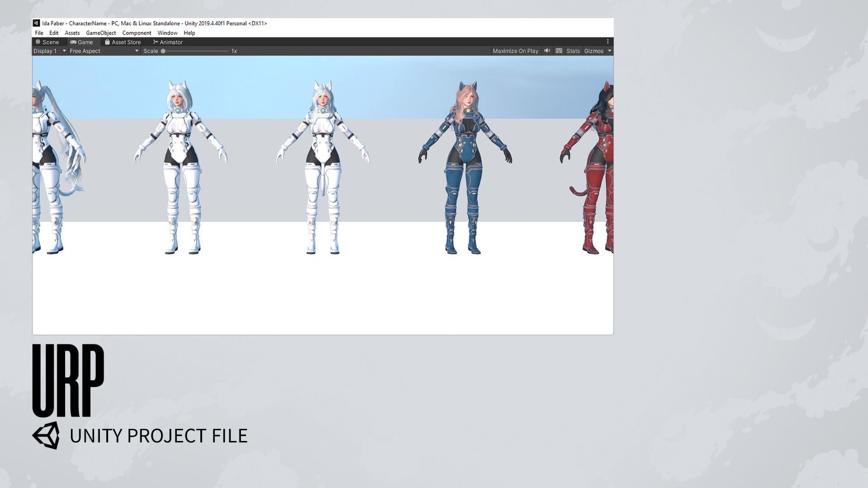
Task: Expand the Gizmos dropdown arrow
Action: click(x=609, y=51)
